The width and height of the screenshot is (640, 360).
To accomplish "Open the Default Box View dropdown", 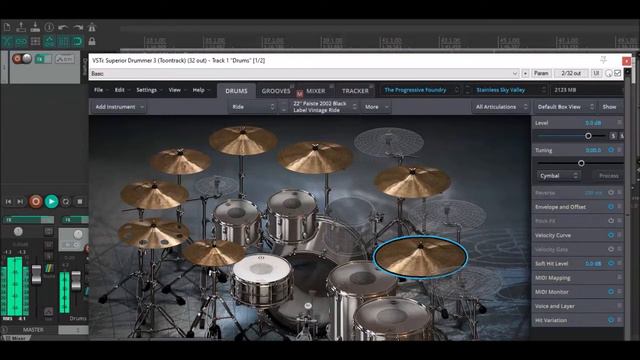I will 565,107.
